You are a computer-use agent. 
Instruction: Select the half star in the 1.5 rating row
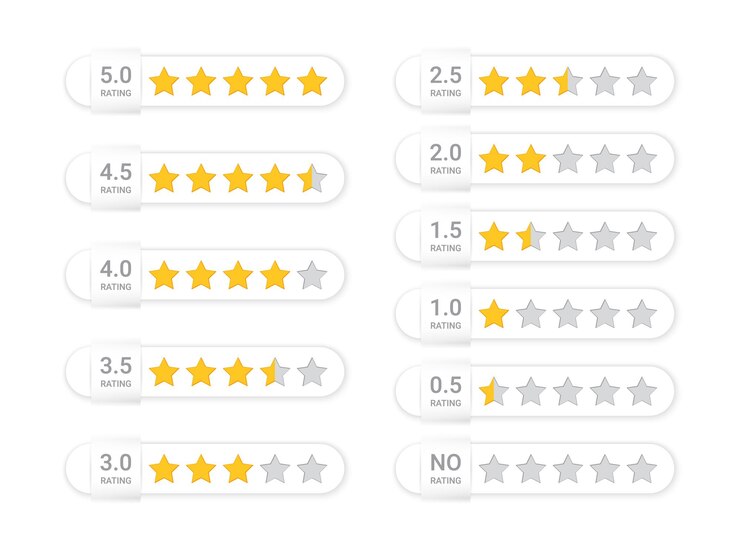(530, 237)
